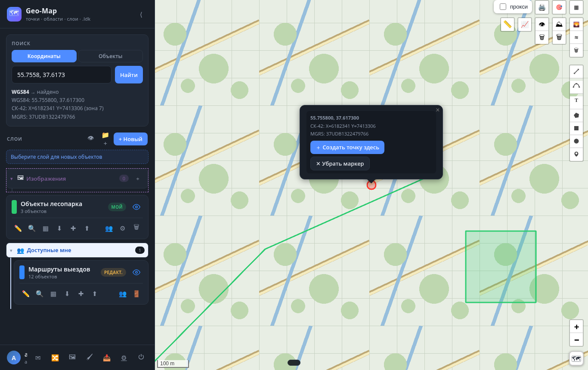The width and height of the screenshot is (588, 370).
Task: Leave the Маршруты выездов shared layer
Action: tap(136, 294)
